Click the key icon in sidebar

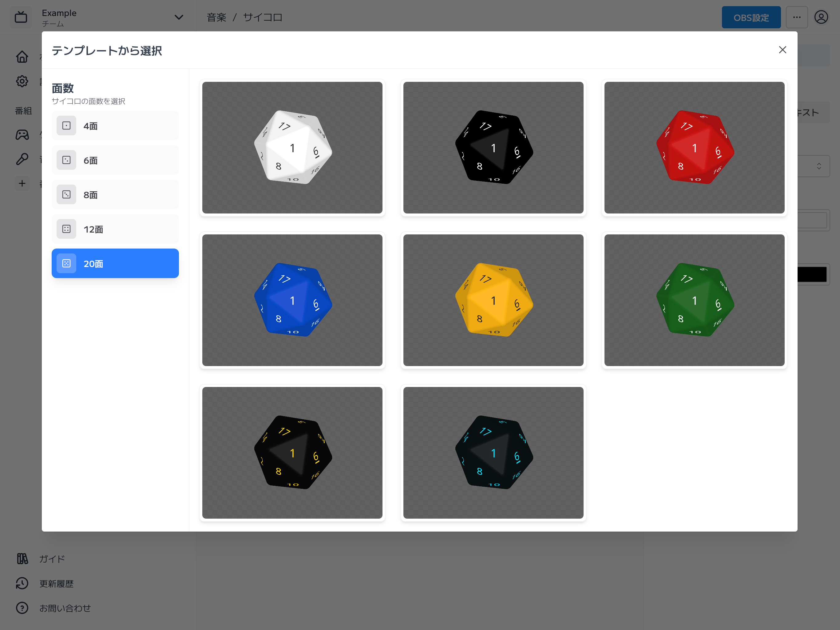22,159
